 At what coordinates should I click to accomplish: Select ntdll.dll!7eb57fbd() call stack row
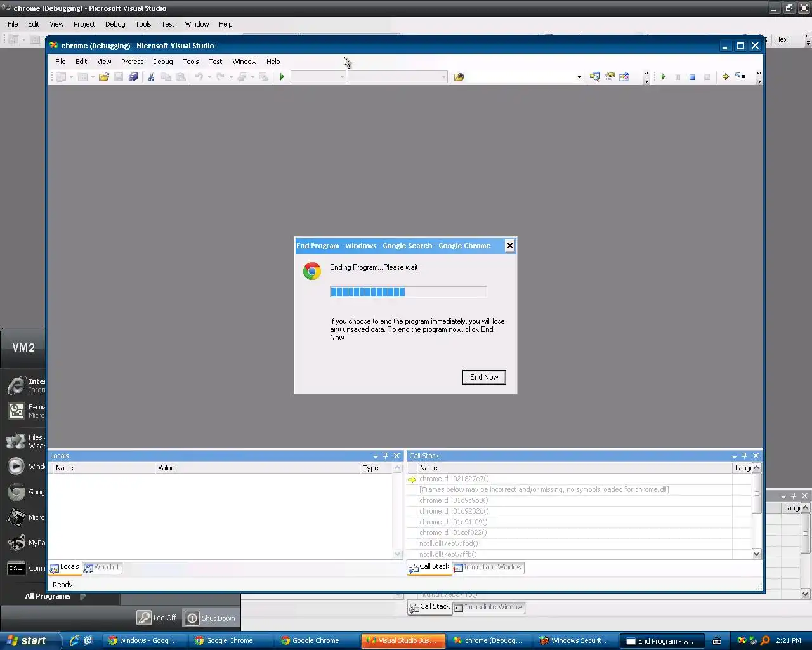[449, 543]
